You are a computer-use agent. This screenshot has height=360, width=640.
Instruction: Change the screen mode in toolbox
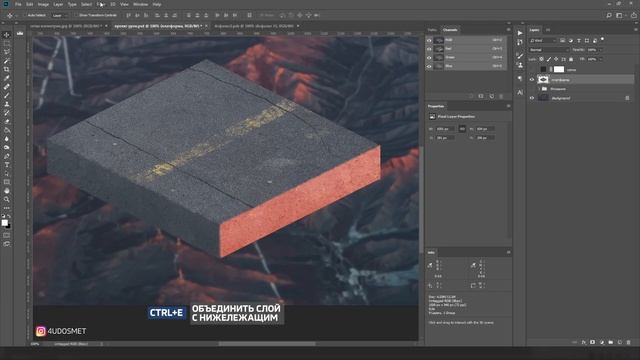pyautogui.click(x=6, y=244)
